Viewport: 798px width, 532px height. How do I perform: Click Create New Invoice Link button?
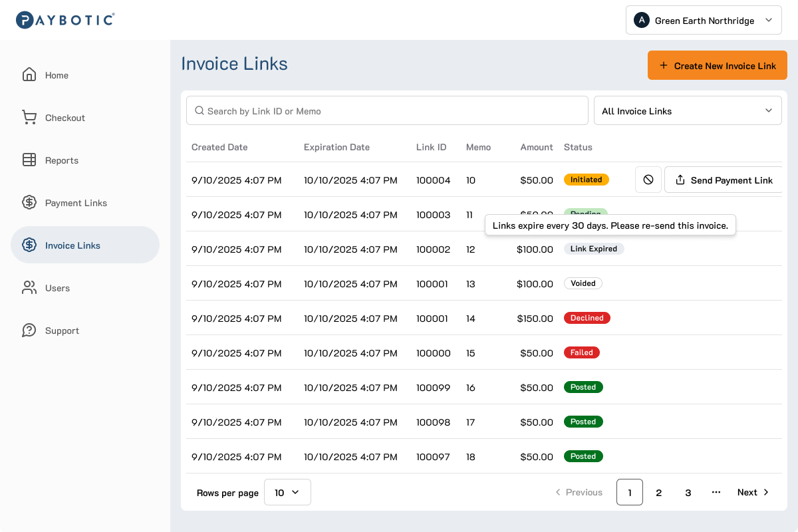717,66
